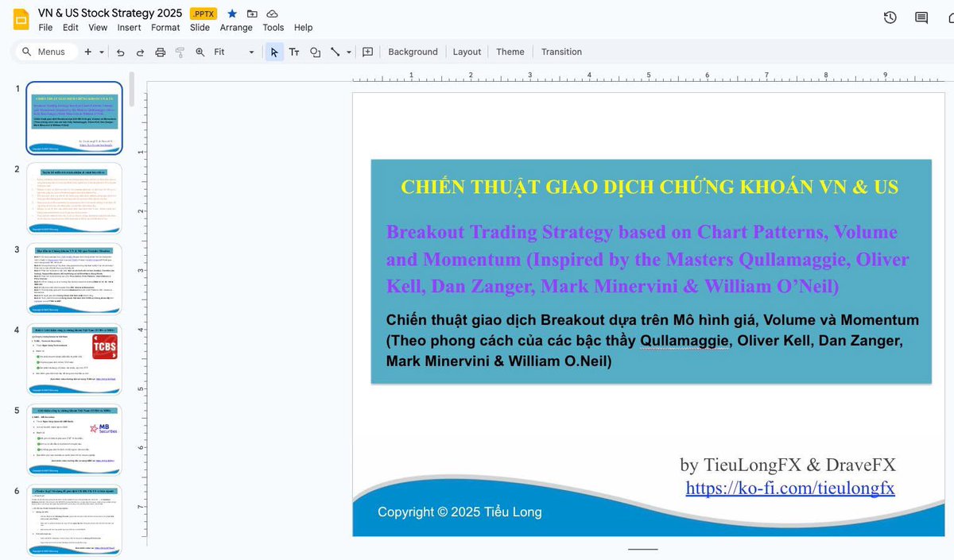Expand the line type dropdown arrow
954x560 pixels.
point(349,52)
